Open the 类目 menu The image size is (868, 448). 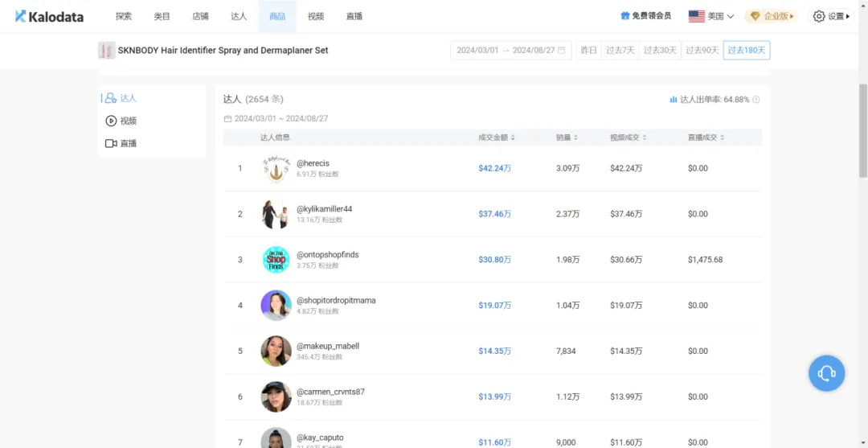tap(162, 17)
